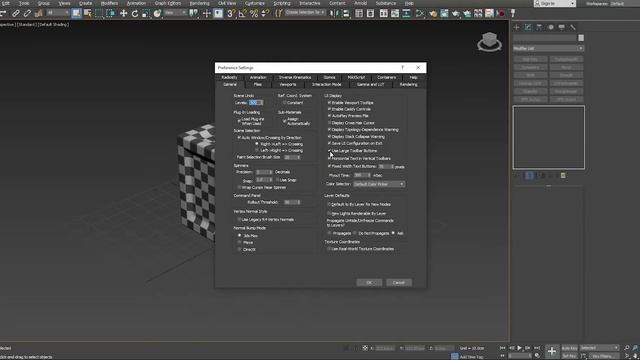
Task: Switch to the Interaction Mode tab
Action: point(327,84)
